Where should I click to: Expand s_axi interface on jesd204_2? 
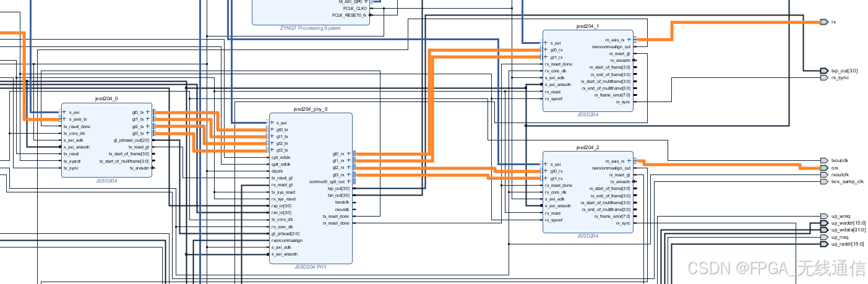click(x=546, y=165)
